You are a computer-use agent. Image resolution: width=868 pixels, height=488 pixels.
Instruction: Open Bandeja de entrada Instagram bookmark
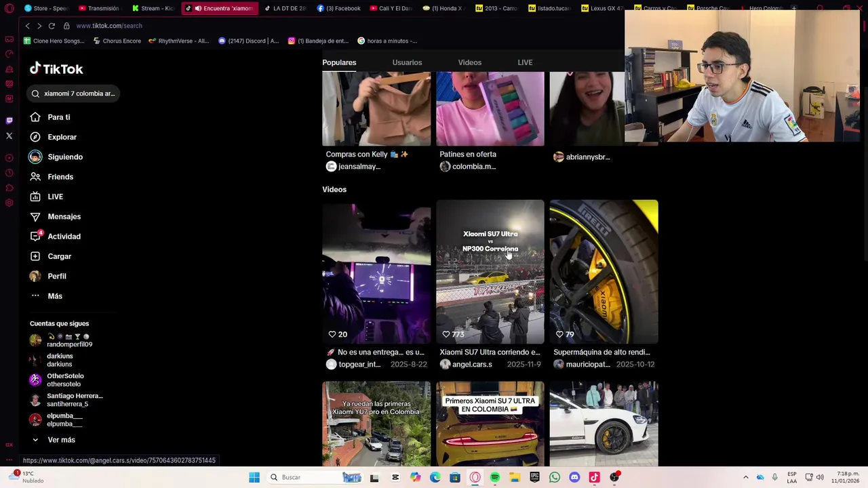tap(318, 41)
